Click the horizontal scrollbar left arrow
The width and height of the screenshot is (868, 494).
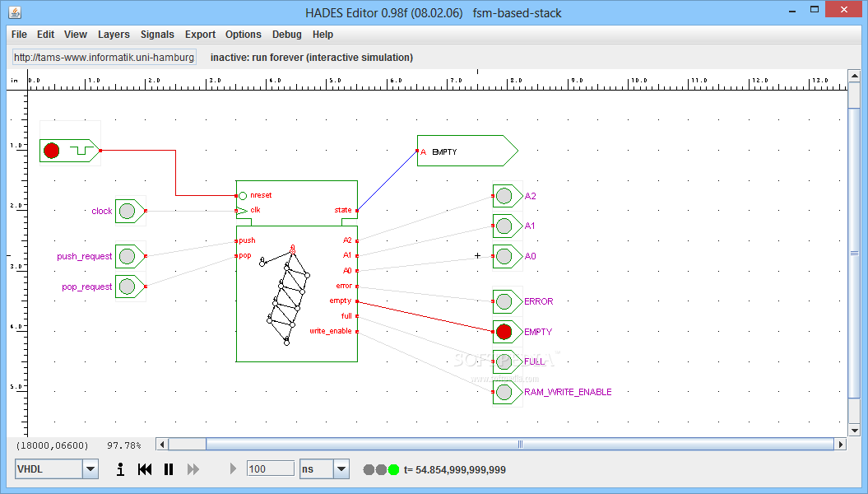[162, 444]
